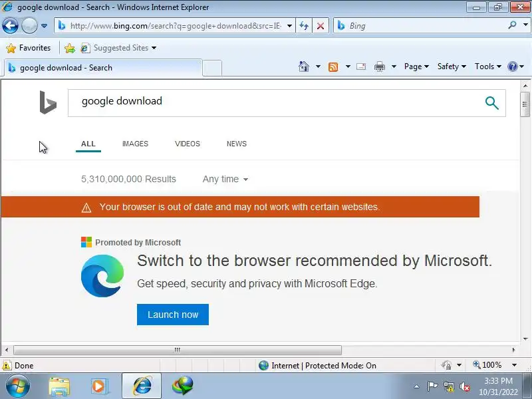Open the Tools menu
Viewport: 532px width, 399px height.
click(488, 66)
